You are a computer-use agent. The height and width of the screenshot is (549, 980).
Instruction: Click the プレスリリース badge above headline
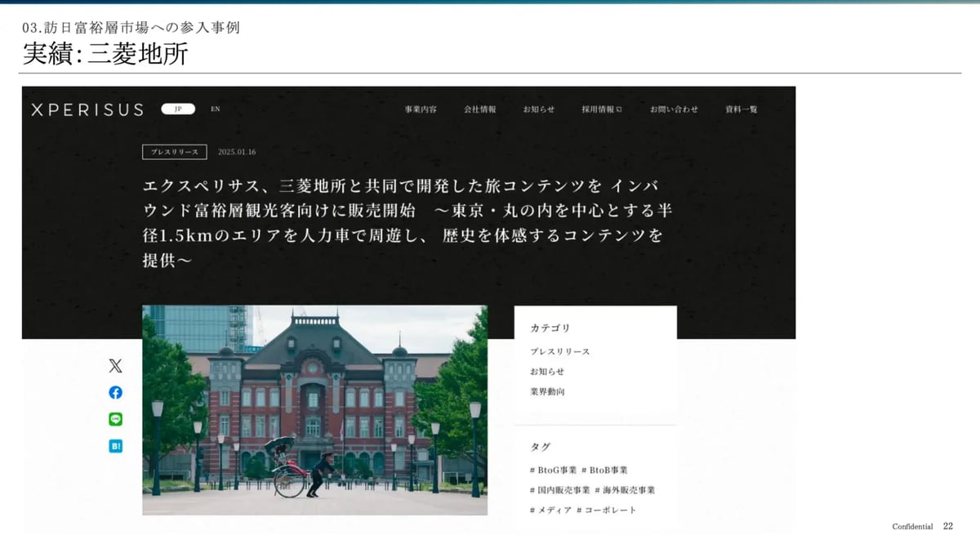[175, 152]
